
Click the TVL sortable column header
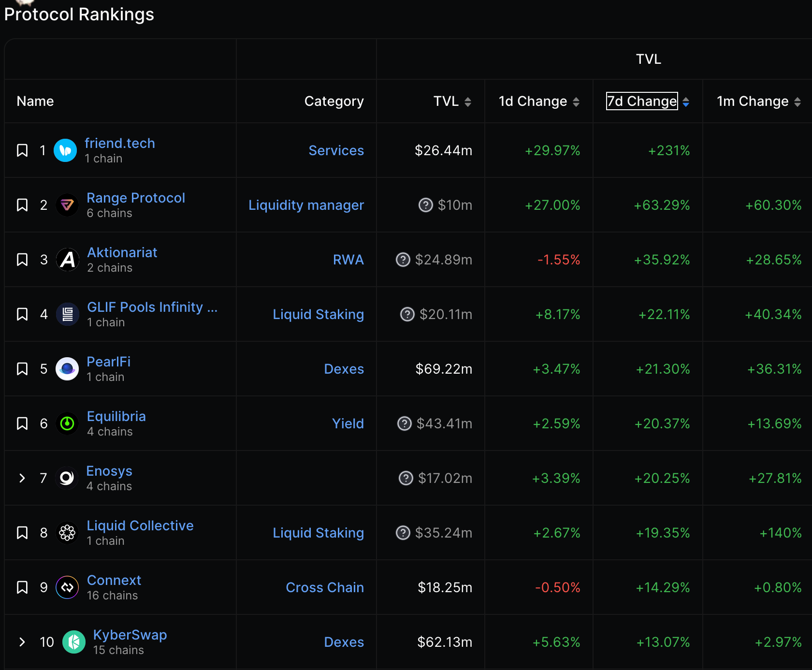point(446,101)
